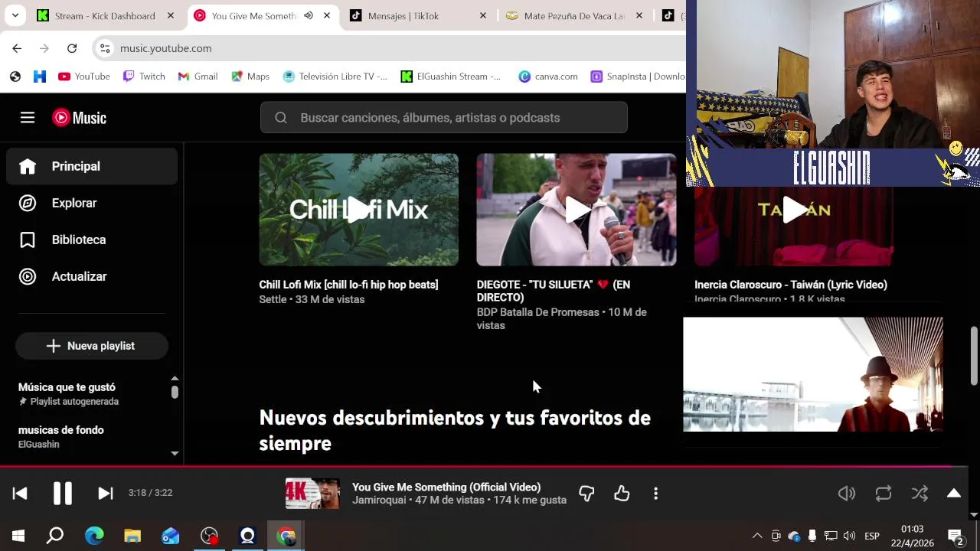Open the Actualizar section

click(x=92, y=276)
